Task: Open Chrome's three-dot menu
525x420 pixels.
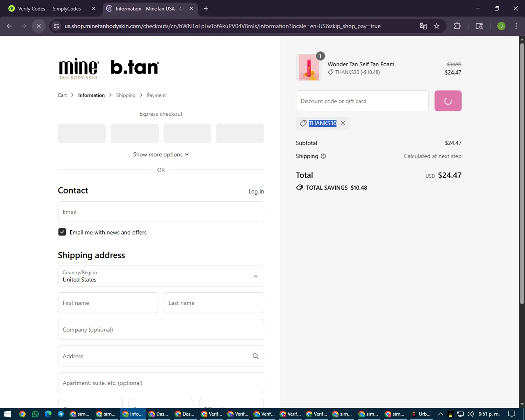Action: click(516, 26)
